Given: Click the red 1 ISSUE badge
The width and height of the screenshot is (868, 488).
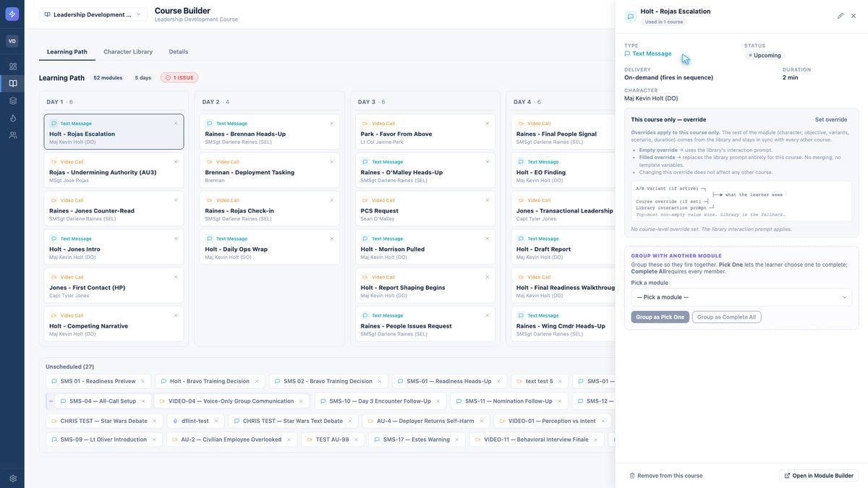Looking at the screenshot, I should point(179,77).
